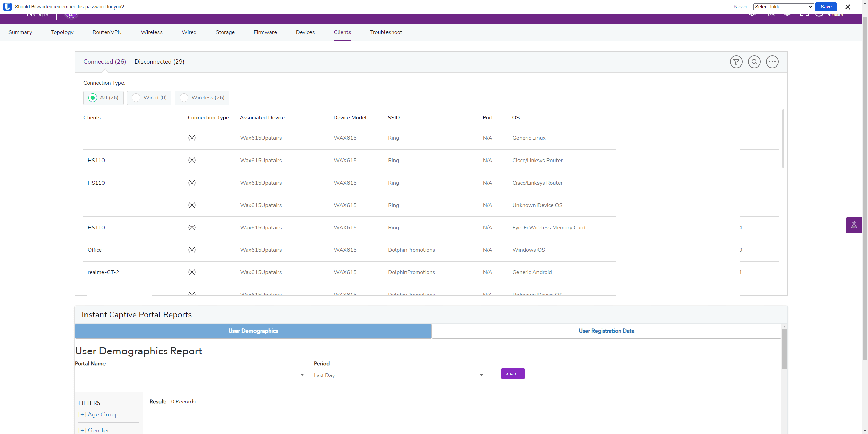
Task: Expand the Age Group filter
Action: coord(98,414)
